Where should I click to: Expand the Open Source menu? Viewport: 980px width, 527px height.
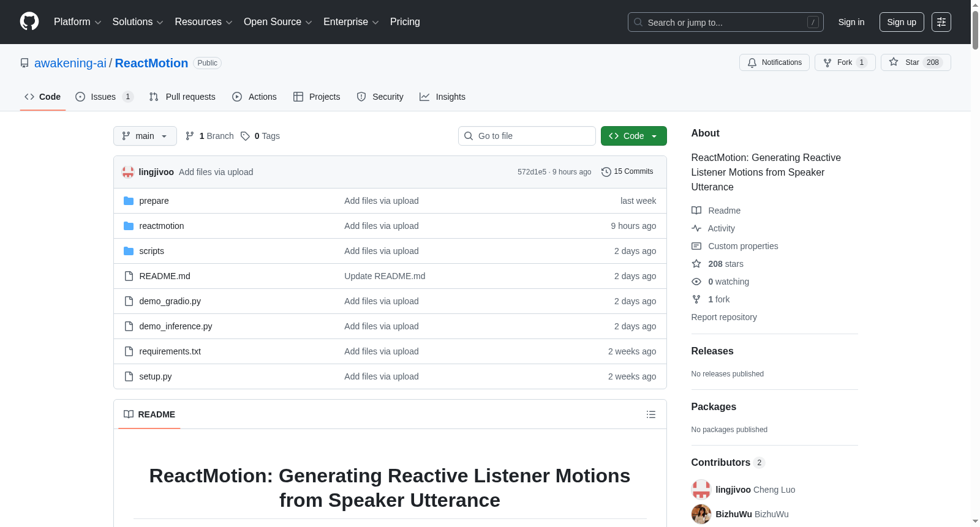(x=278, y=22)
